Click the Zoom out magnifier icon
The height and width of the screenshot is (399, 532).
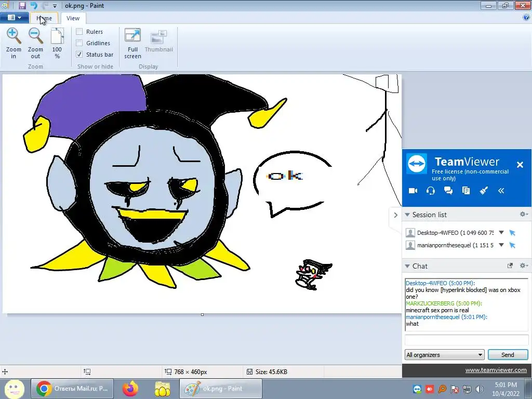point(35,36)
